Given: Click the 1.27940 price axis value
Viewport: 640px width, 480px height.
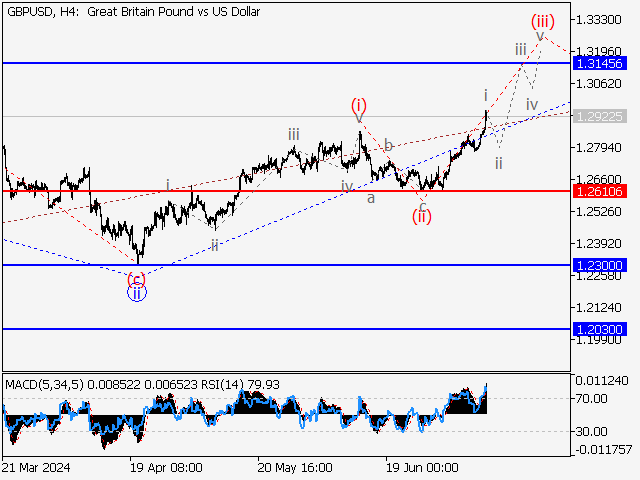Looking at the screenshot, I should (598, 147).
